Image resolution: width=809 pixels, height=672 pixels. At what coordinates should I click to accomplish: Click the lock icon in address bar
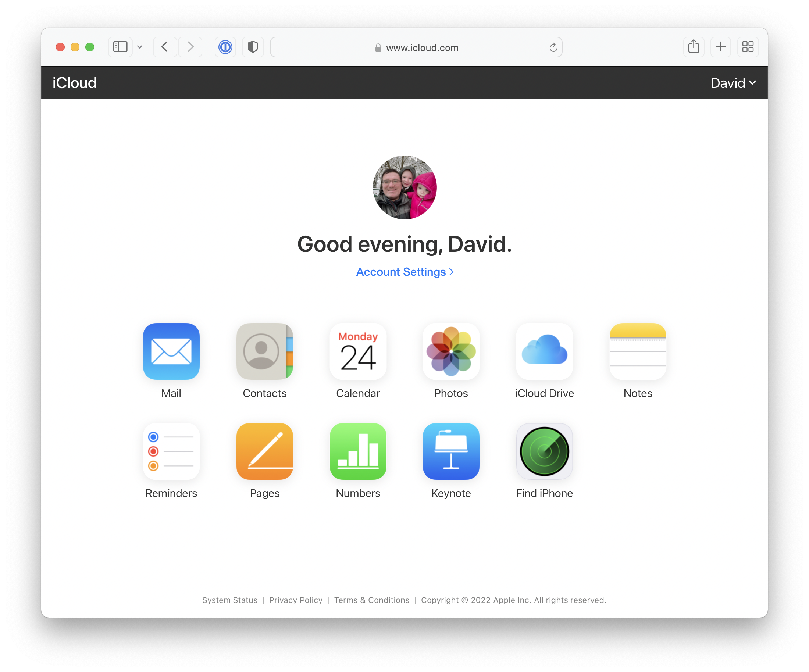tap(378, 48)
